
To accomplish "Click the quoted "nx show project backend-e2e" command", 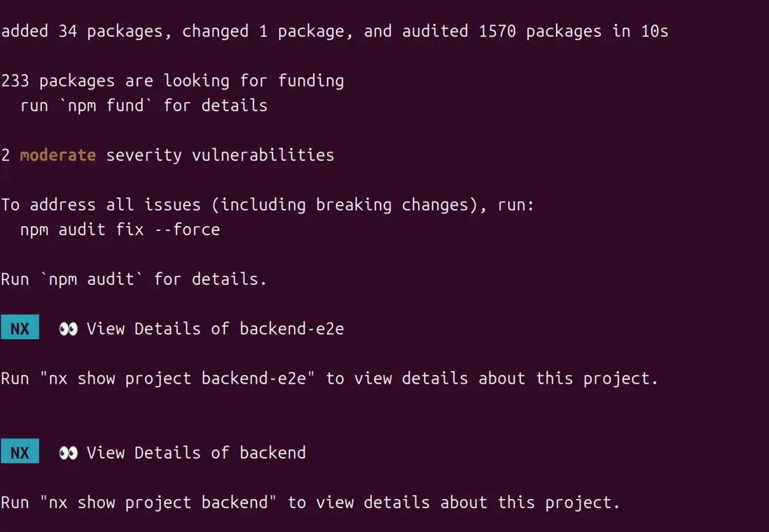I will [178, 378].
